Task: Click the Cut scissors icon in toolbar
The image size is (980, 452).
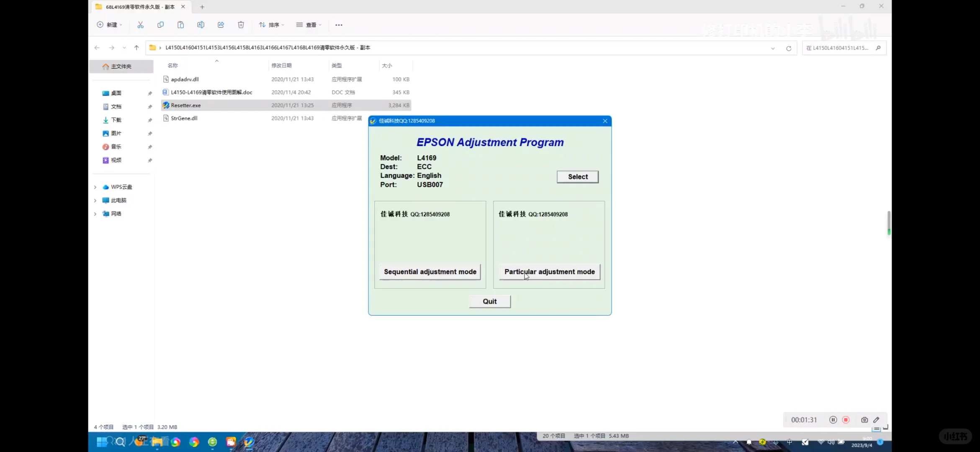Action: [140, 25]
